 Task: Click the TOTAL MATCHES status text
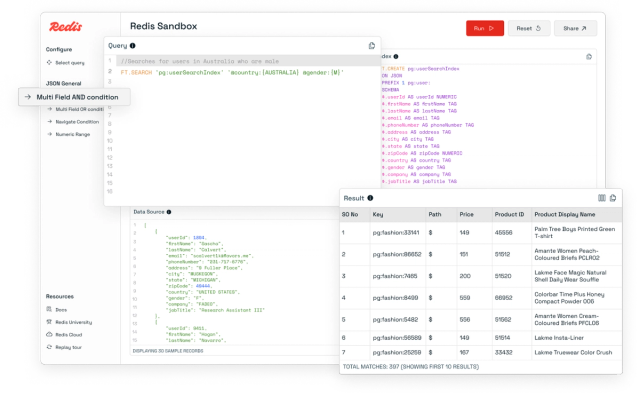[411, 367]
